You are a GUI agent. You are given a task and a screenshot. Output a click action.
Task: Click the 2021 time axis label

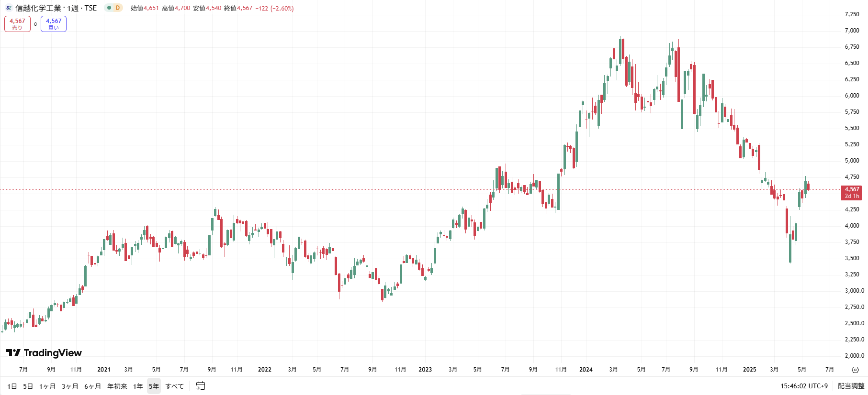104,370
